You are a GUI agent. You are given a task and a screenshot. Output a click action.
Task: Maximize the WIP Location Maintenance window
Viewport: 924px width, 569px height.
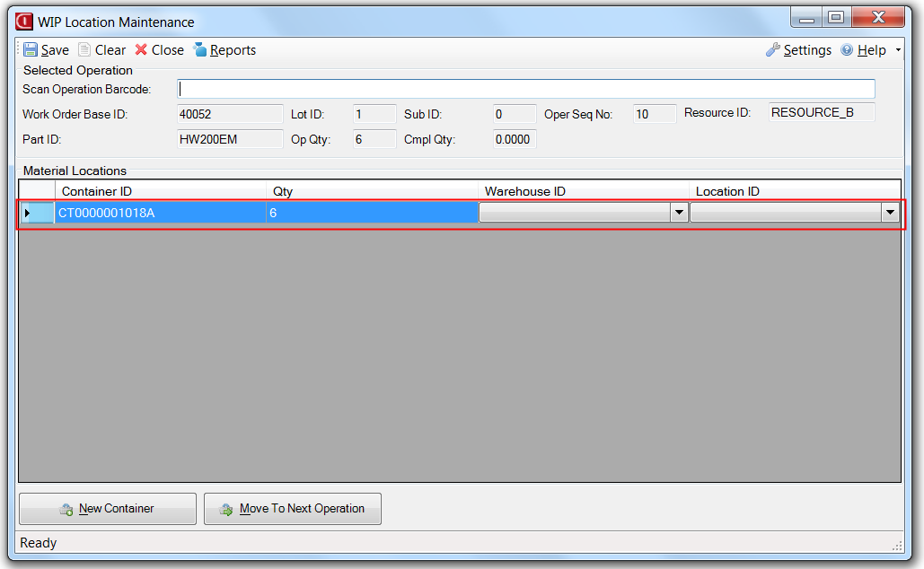coord(836,18)
